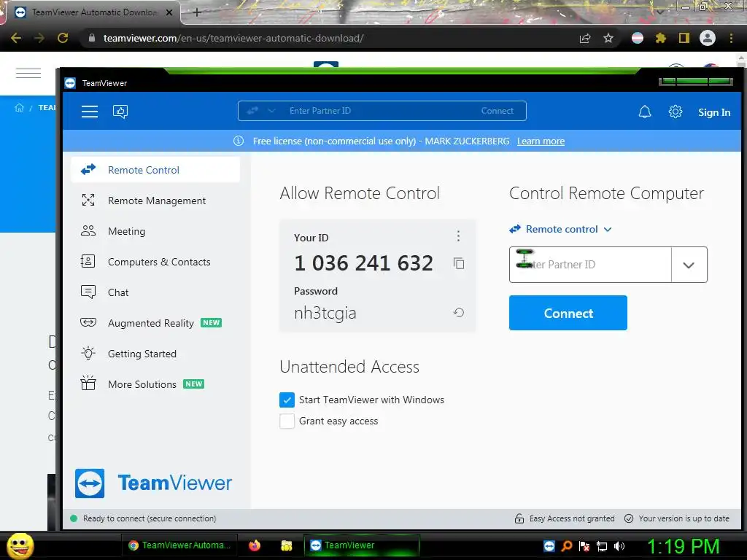Click the start button smiley icon
Image resolution: width=747 pixels, height=560 pixels.
tap(20, 545)
